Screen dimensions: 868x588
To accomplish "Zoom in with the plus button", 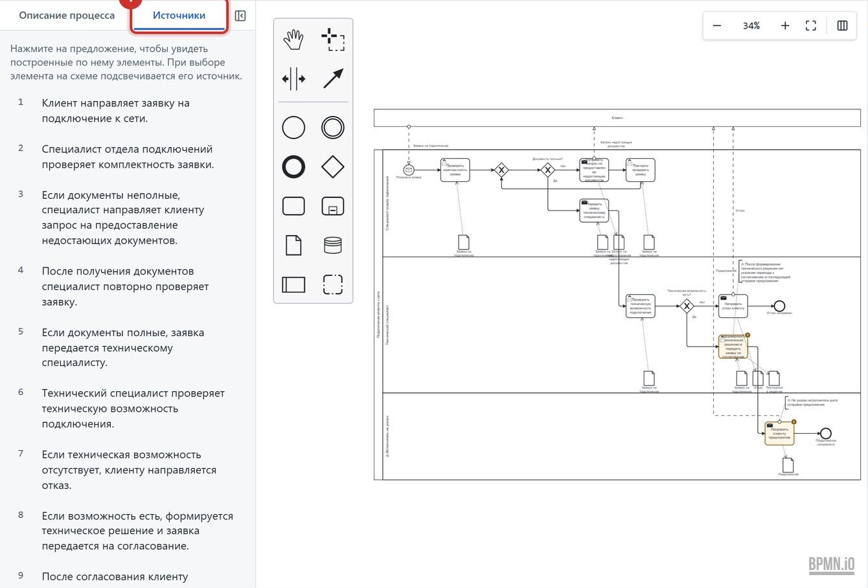I will 785,26.
